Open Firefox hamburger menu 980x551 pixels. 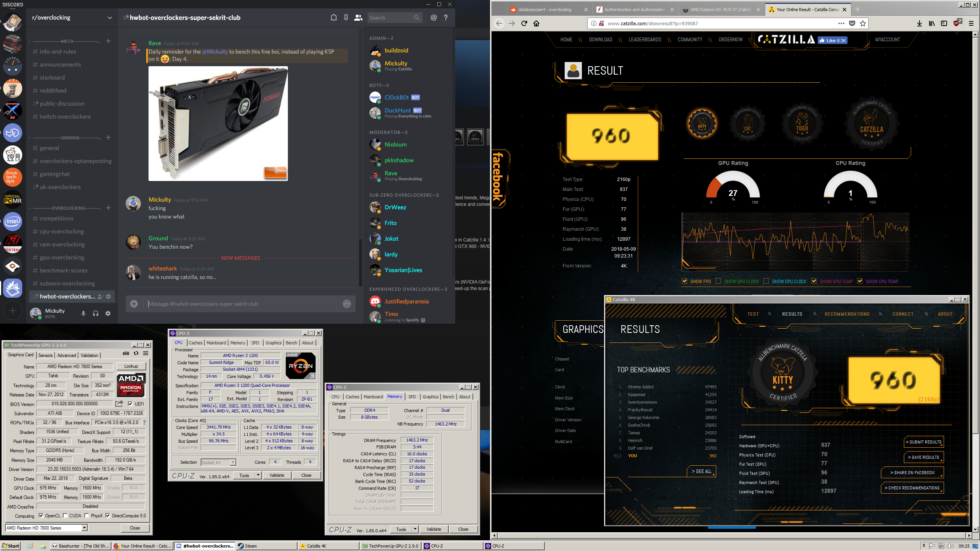(971, 23)
